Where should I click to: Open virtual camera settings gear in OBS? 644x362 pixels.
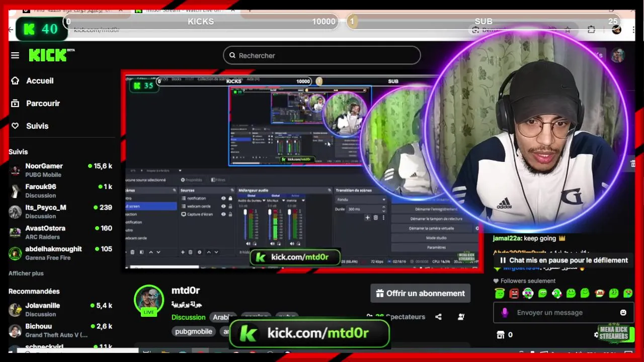click(477, 228)
